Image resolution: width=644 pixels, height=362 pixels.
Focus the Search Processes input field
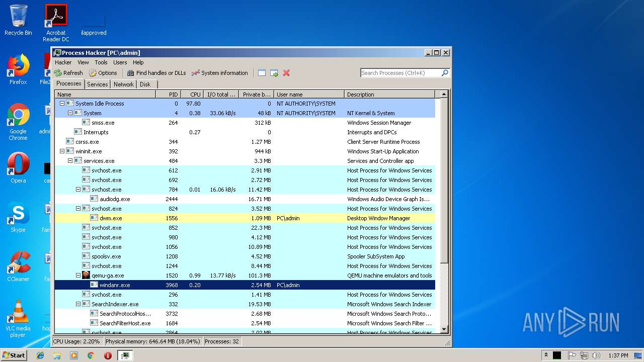[x=400, y=73]
